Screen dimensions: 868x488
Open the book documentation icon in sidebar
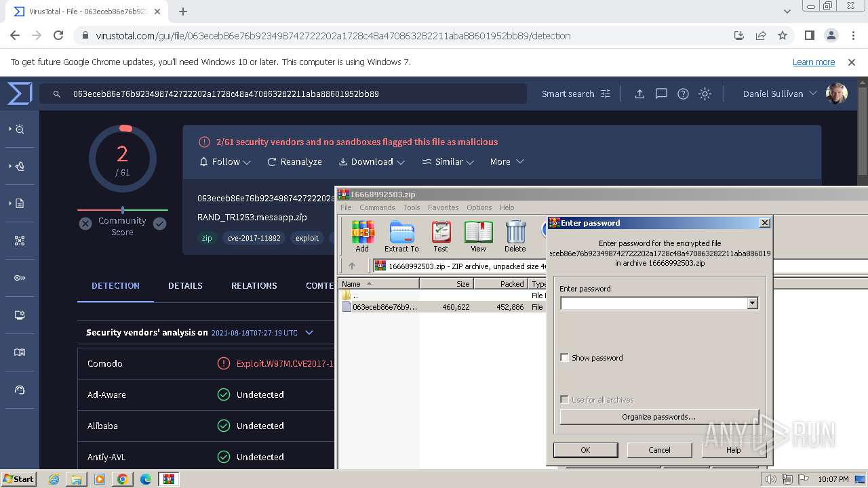[20, 352]
